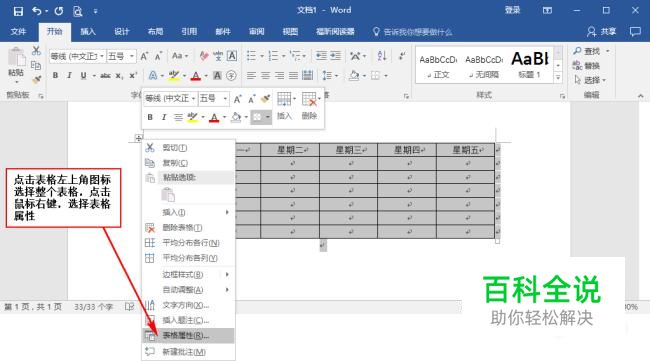Apply the 正文 normal style
This screenshot has height=361, width=650.
pos(438,65)
